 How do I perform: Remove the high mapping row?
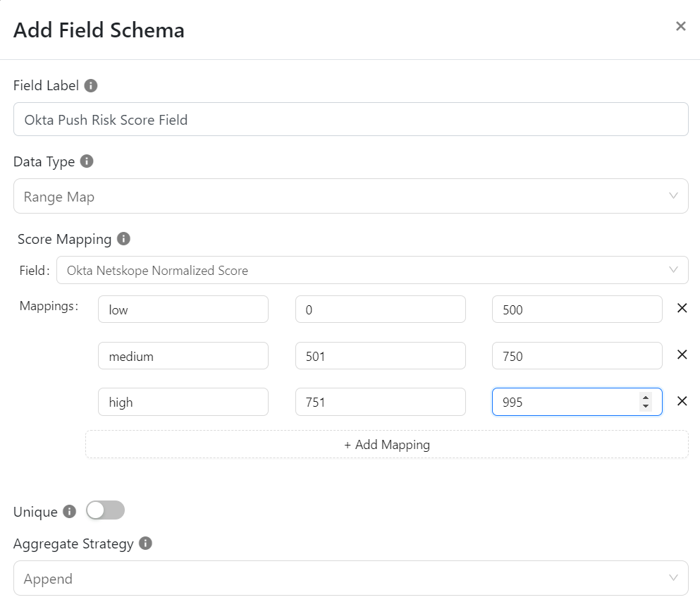(682, 400)
